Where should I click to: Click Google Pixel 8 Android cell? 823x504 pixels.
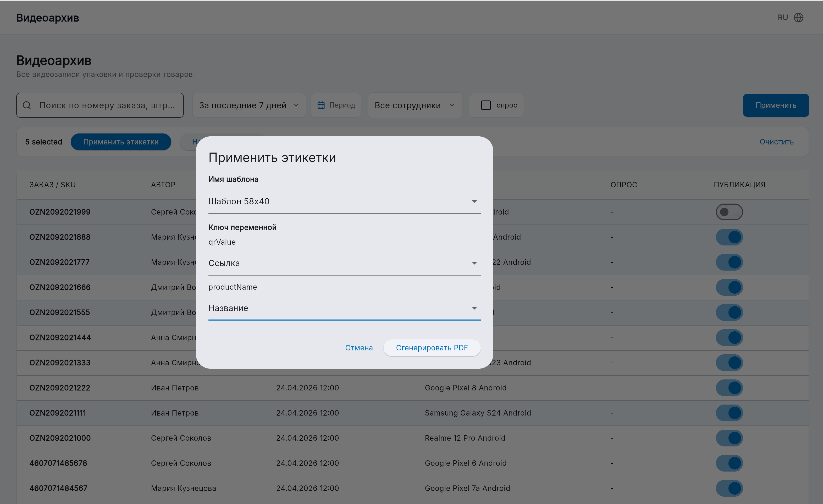466,388
